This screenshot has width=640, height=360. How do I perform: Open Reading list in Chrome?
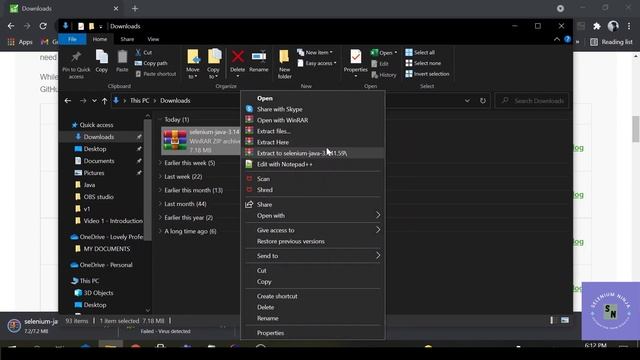point(611,42)
